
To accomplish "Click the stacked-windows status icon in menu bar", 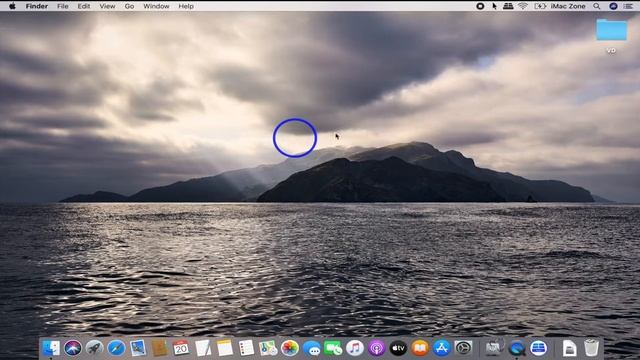I will (508, 6).
